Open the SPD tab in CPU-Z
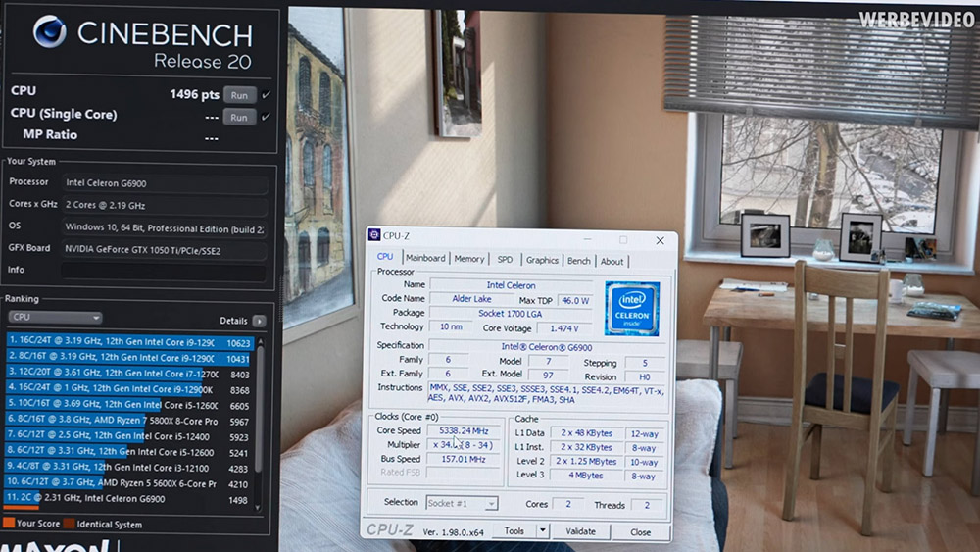The image size is (980, 552). point(505,260)
